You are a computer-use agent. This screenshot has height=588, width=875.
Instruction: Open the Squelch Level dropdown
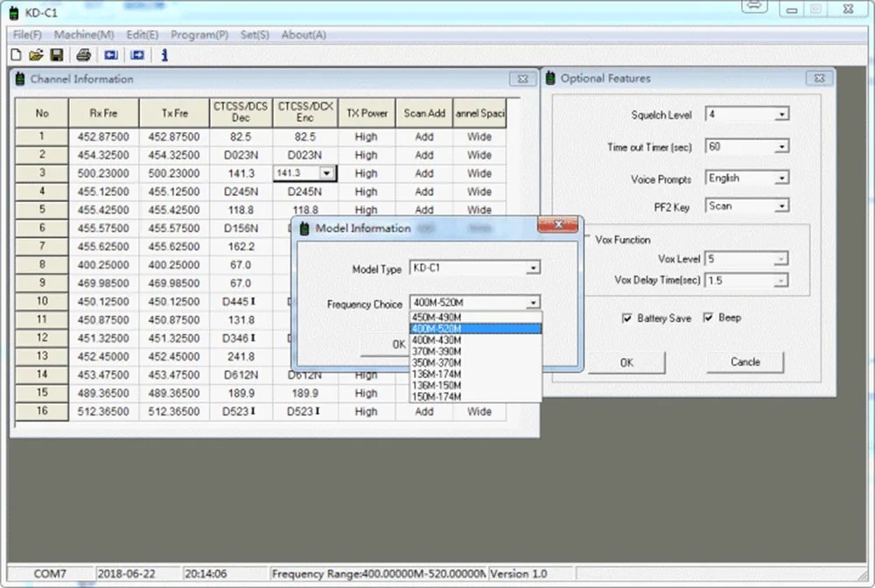pos(780,115)
